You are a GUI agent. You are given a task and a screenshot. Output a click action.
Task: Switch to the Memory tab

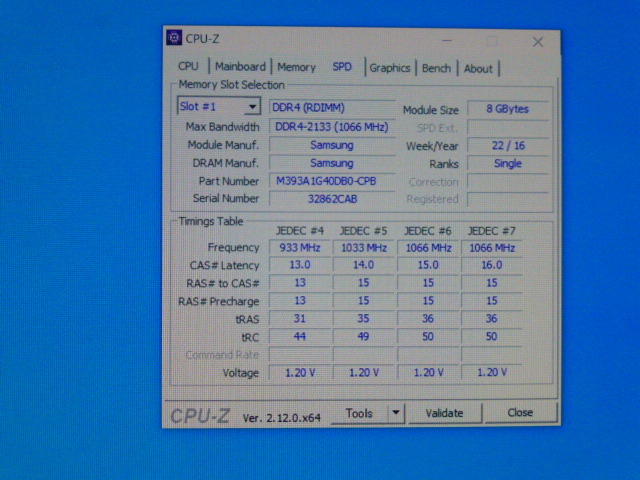[x=296, y=67]
